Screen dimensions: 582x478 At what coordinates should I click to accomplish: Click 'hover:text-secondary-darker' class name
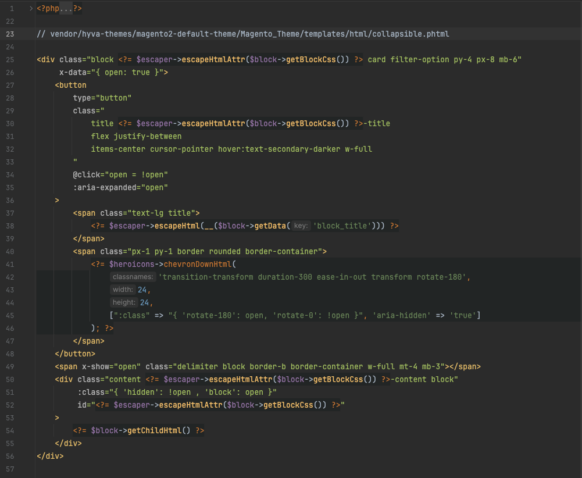(279, 149)
